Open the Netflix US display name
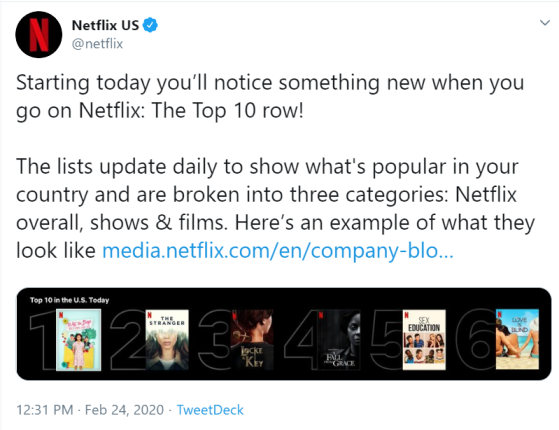The image size is (559, 430). (105, 25)
